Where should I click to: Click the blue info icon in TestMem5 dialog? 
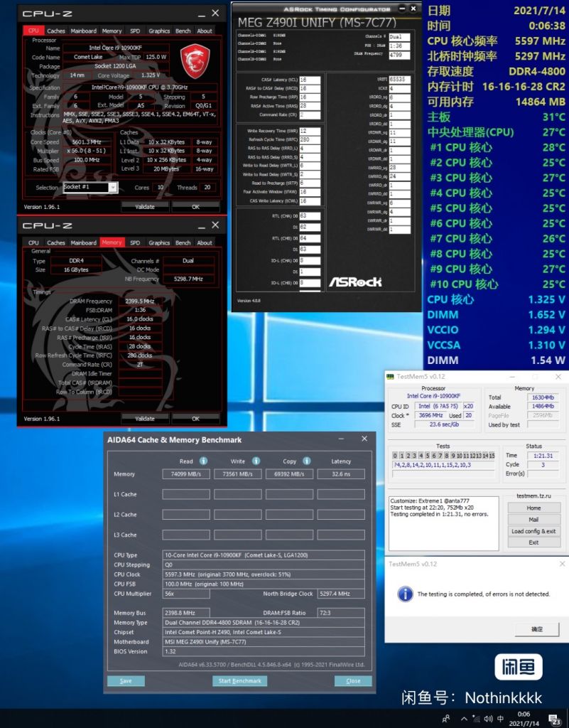pos(406,594)
